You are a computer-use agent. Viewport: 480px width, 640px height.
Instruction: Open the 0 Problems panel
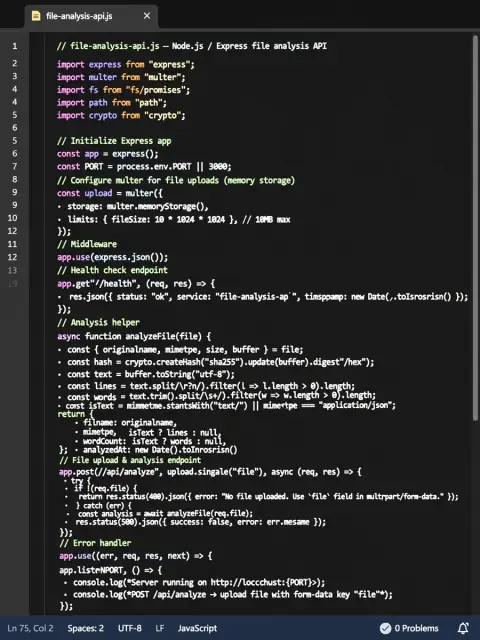[409, 628]
